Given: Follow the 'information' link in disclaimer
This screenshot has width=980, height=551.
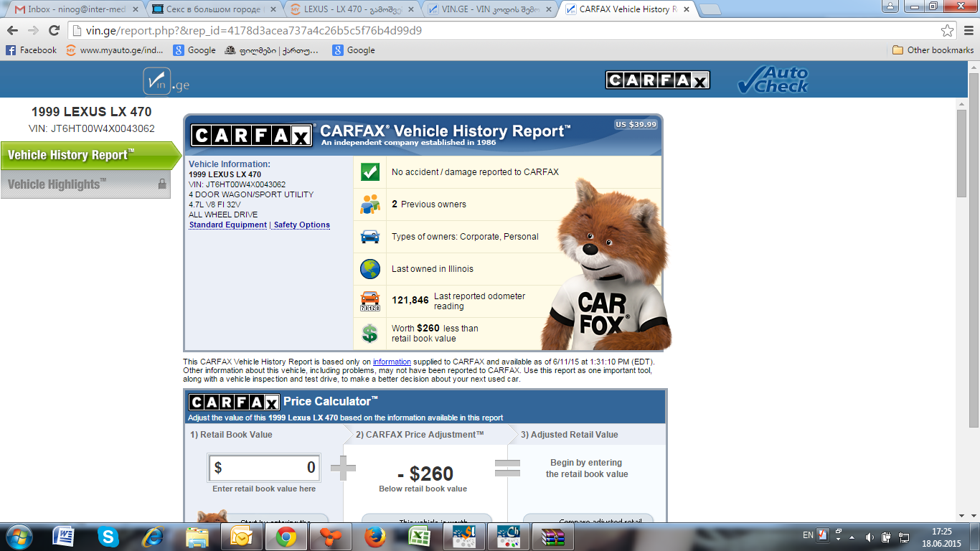Looking at the screenshot, I should click(392, 362).
